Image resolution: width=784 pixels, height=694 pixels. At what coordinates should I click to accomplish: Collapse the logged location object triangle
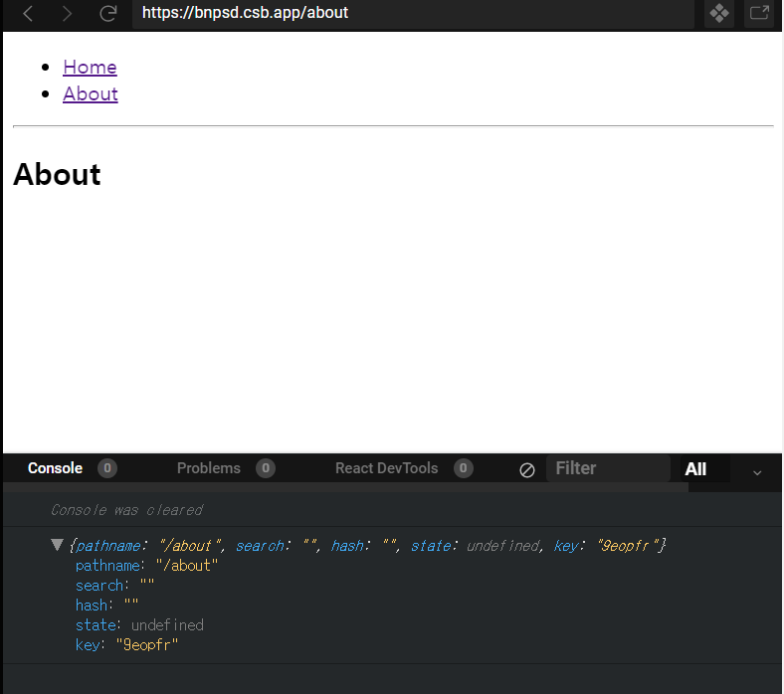(x=58, y=545)
